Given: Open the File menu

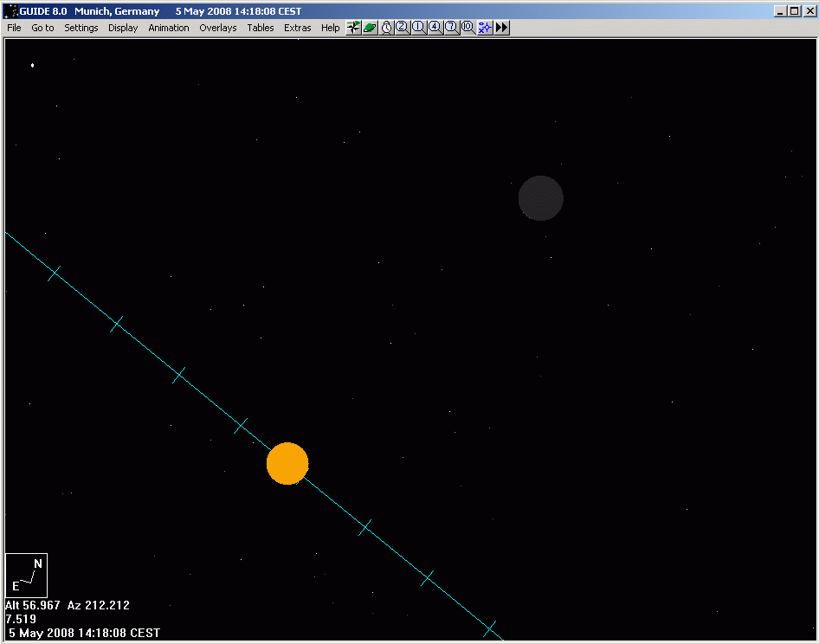Looking at the screenshot, I should tap(15, 28).
